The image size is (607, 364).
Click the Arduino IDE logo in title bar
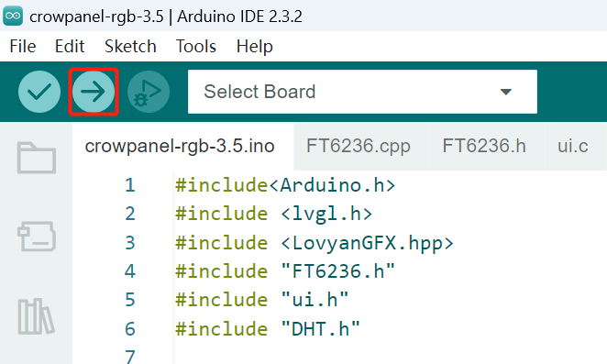(13, 16)
